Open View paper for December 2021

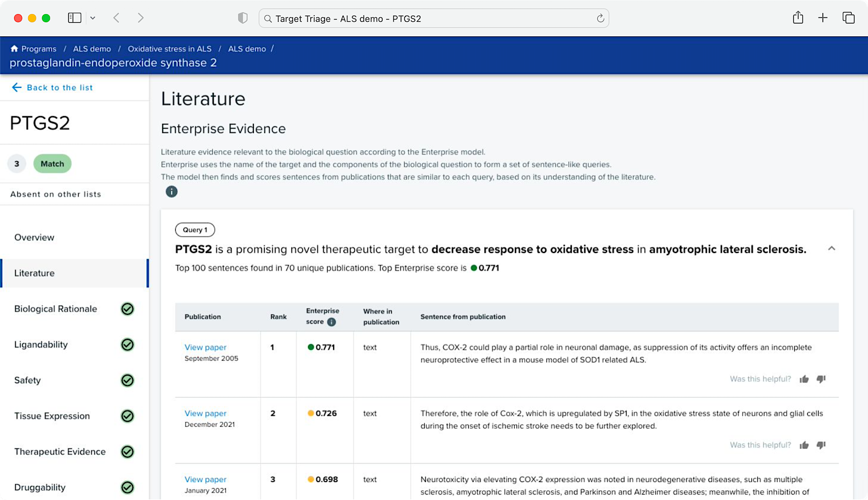click(x=205, y=413)
